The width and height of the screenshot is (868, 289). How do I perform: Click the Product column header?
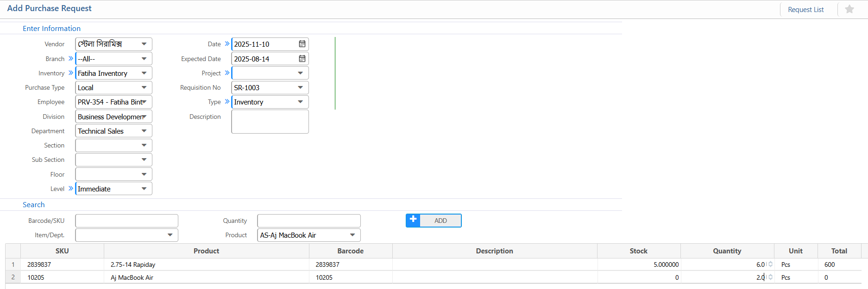[x=207, y=251]
